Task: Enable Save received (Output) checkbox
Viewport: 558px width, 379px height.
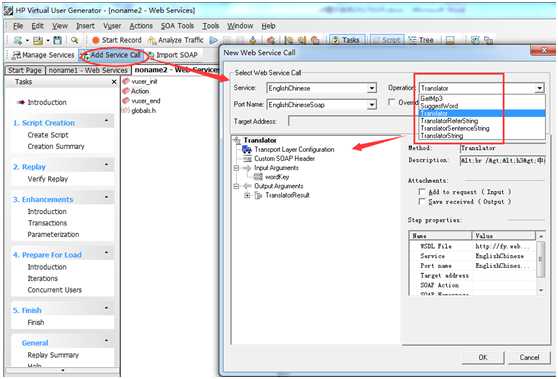Action: point(422,202)
